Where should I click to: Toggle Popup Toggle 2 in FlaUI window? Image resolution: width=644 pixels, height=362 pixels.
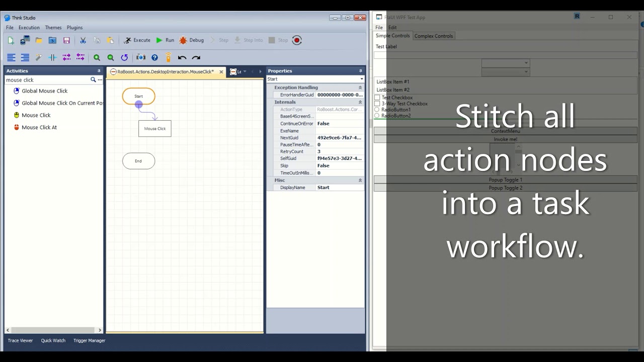(506, 188)
